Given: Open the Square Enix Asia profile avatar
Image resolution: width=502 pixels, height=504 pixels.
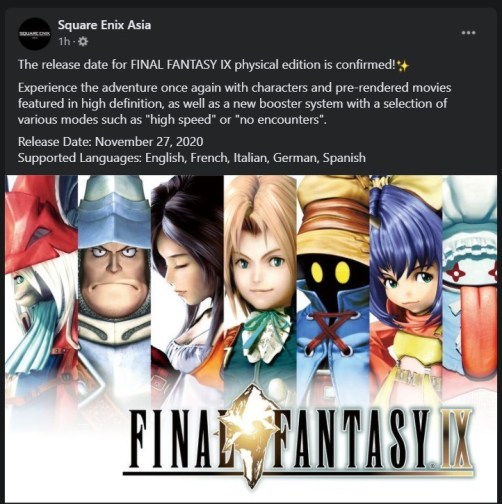Looking at the screenshot, I should click(x=34, y=34).
